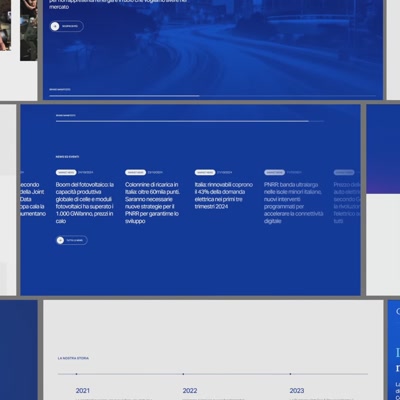Select the 2021 dot on the history timeline
The width and height of the screenshot is (400, 400).
(x=76, y=374)
